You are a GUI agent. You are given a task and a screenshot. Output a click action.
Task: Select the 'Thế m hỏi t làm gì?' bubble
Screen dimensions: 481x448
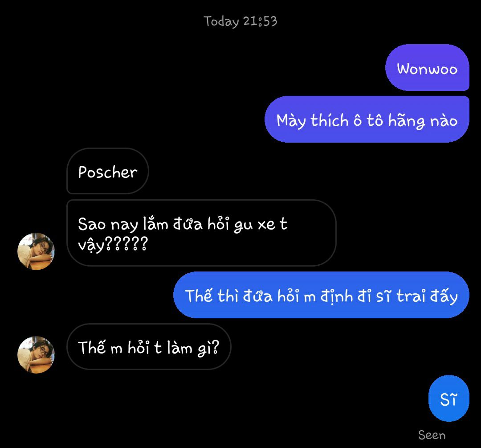[149, 346]
